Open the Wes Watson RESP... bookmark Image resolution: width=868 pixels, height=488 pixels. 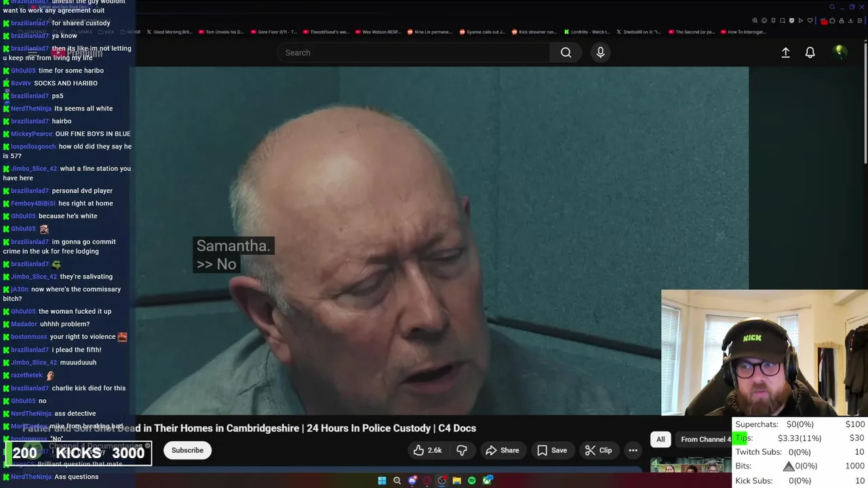pyautogui.click(x=378, y=32)
